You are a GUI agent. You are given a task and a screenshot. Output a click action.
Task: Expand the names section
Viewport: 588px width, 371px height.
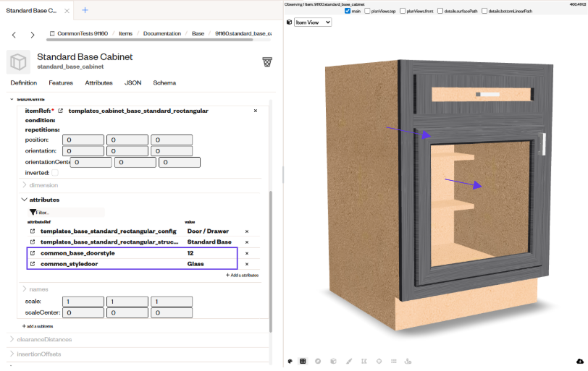pyautogui.click(x=35, y=289)
